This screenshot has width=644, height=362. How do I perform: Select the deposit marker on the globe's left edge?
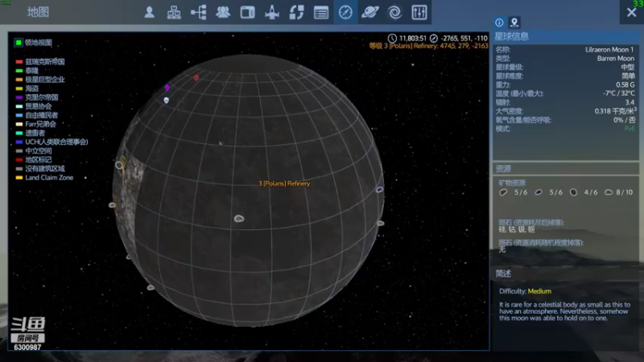click(112, 205)
